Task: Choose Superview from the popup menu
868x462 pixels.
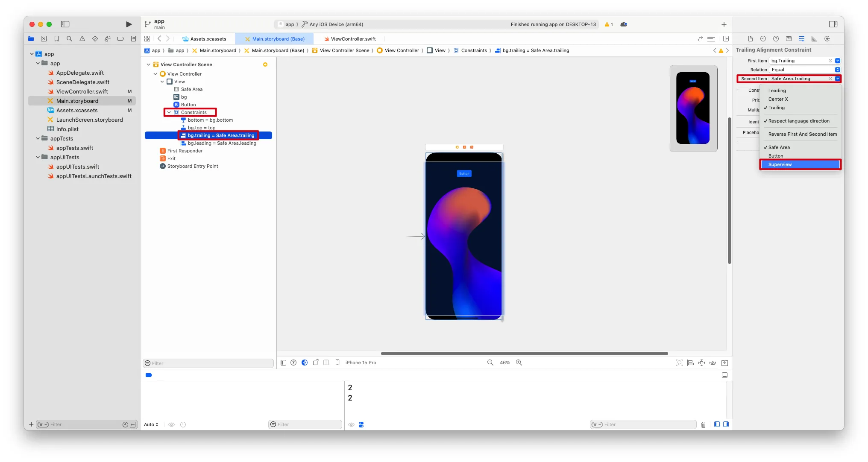Action: [x=780, y=164]
